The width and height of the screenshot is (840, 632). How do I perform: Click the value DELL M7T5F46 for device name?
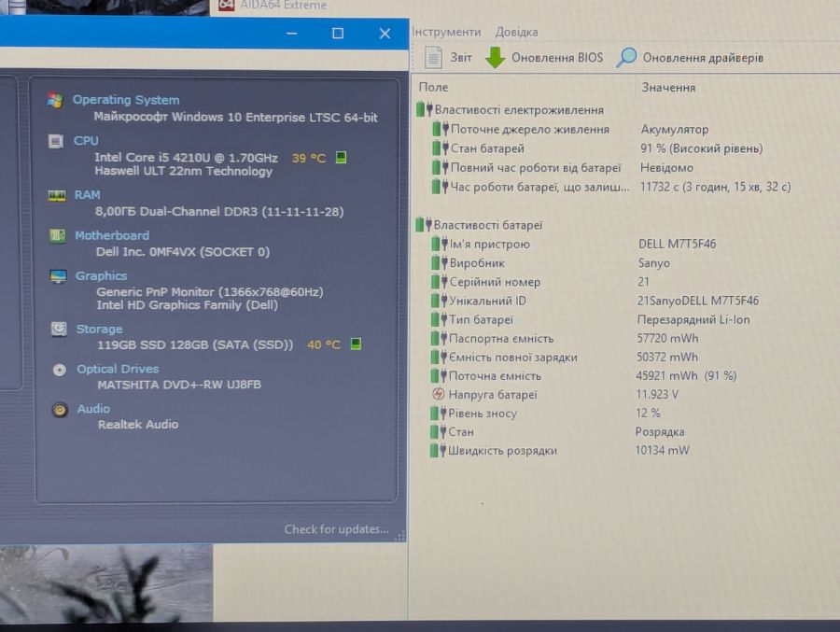(678, 244)
